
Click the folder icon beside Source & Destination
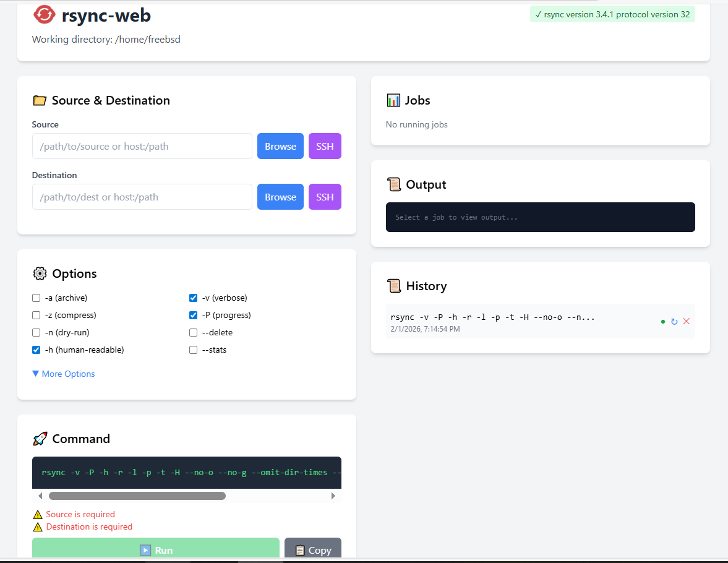(x=40, y=100)
